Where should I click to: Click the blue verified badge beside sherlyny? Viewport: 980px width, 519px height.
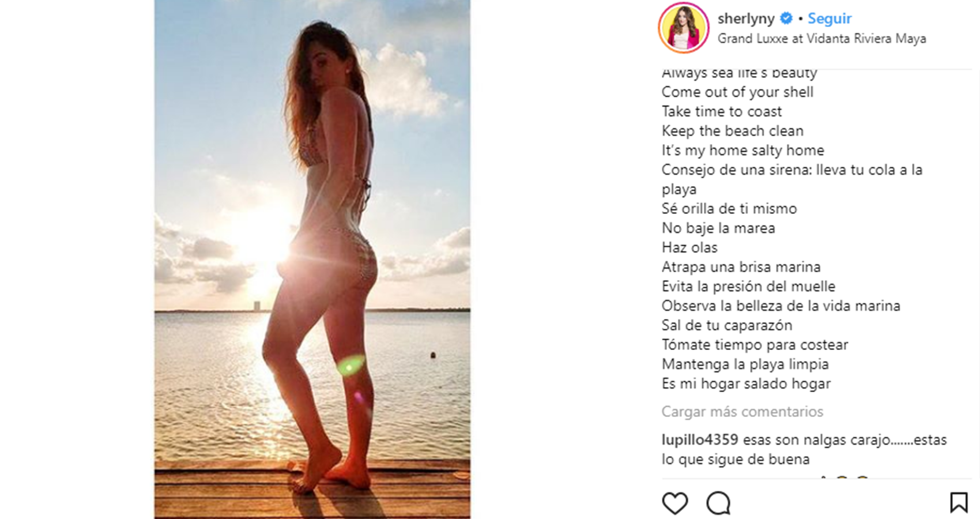[x=786, y=18]
